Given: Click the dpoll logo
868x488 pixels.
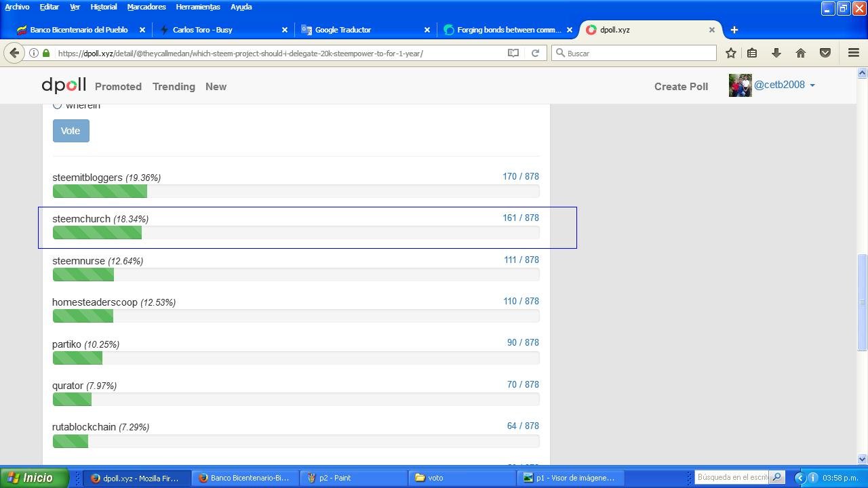Looking at the screenshot, I should [x=64, y=85].
